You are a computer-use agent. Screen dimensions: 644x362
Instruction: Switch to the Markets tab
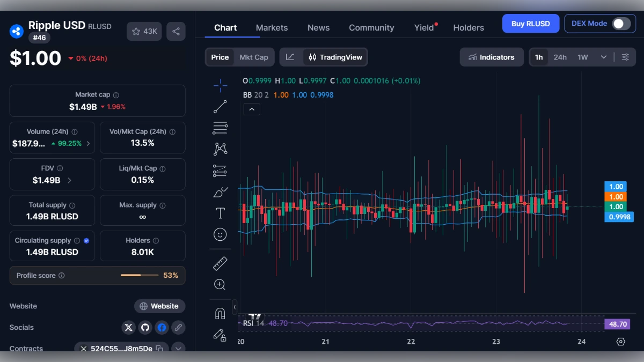272,27
